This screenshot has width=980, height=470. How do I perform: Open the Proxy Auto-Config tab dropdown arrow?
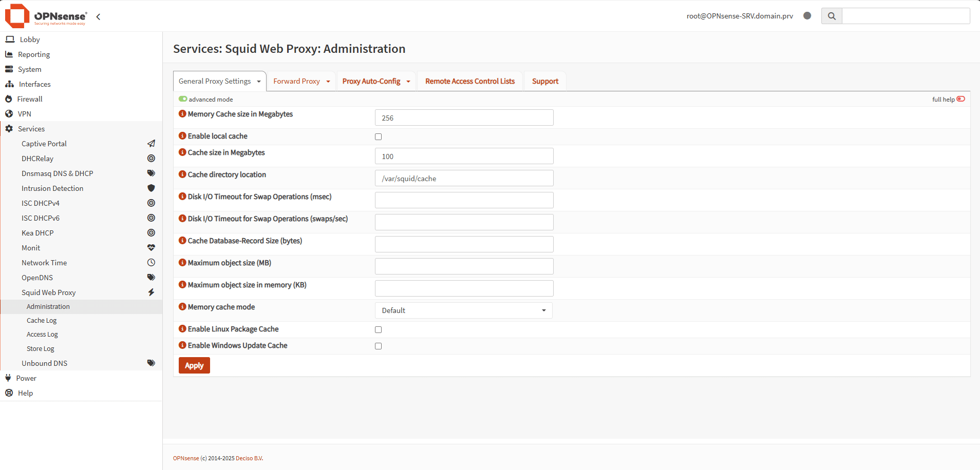tap(408, 82)
